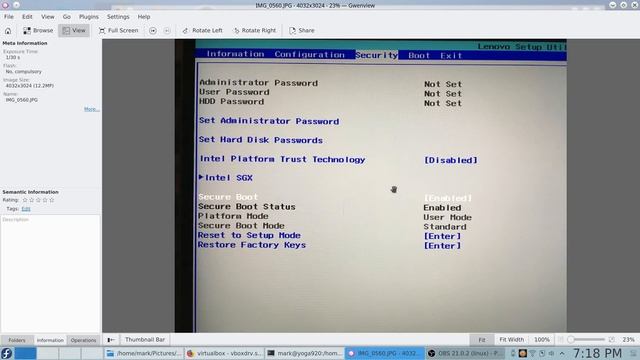Set rating to four stars

(x=45, y=200)
